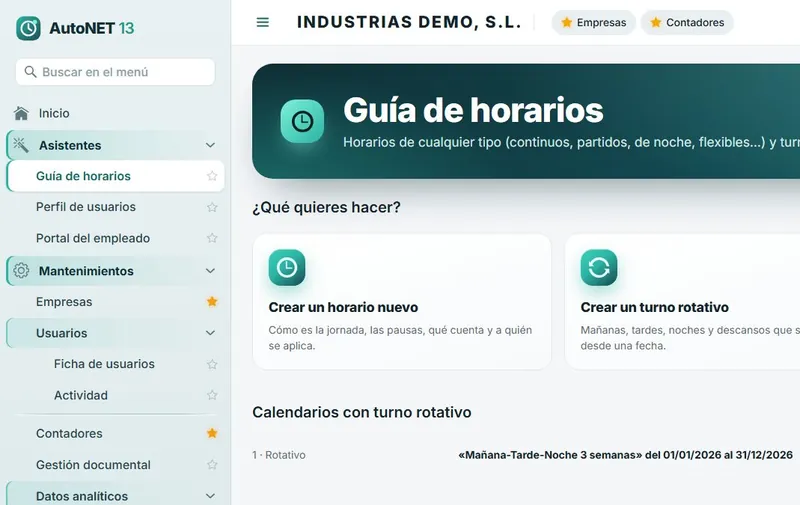Screen dimensions: 800x505
Task: Open Inicio in the sidebar
Action: 115,113
